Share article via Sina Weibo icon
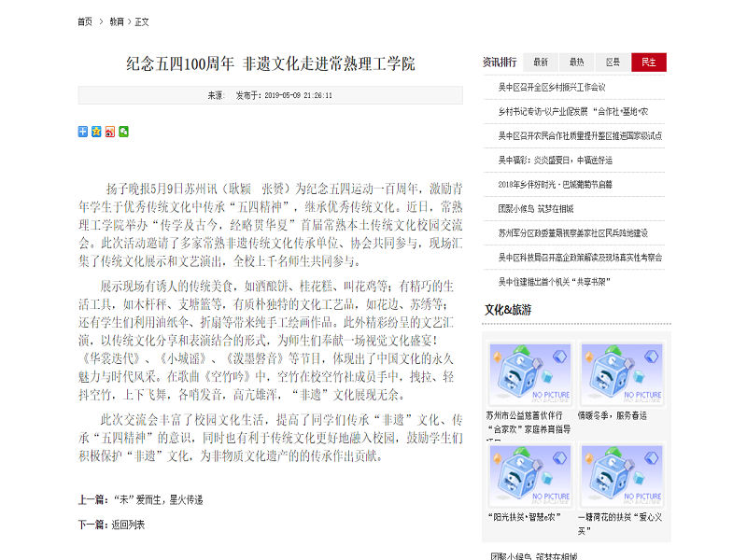The height and width of the screenshot is (560, 747). (x=110, y=132)
